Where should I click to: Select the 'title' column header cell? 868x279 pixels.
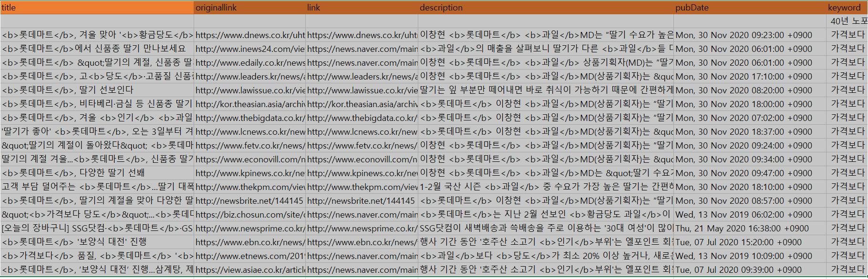coord(97,8)
